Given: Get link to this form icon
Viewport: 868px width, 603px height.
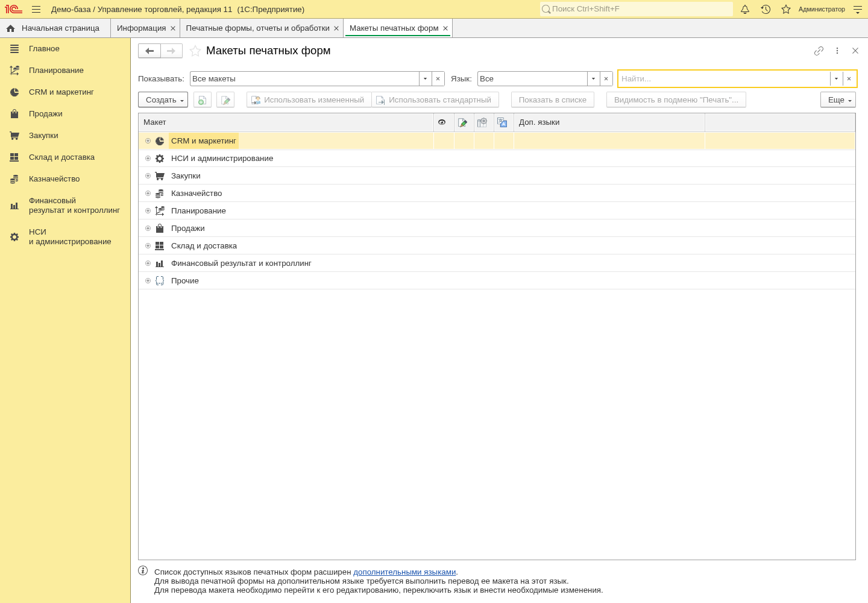Looking at the screenshot, I should [x=819, y=51].
